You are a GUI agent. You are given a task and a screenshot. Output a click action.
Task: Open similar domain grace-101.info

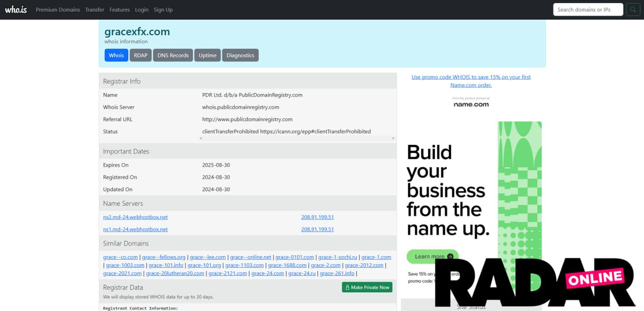(166, 265)
